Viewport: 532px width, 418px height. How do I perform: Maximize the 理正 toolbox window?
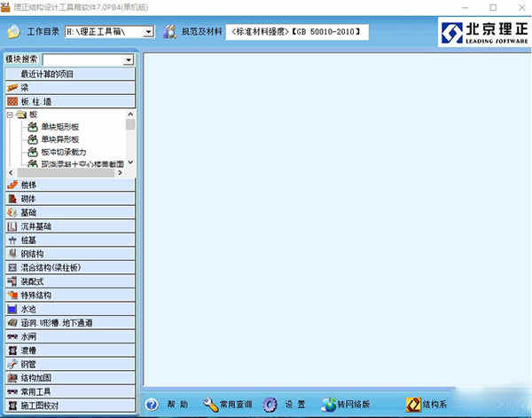pyautogui.click(x=493, y=7)
